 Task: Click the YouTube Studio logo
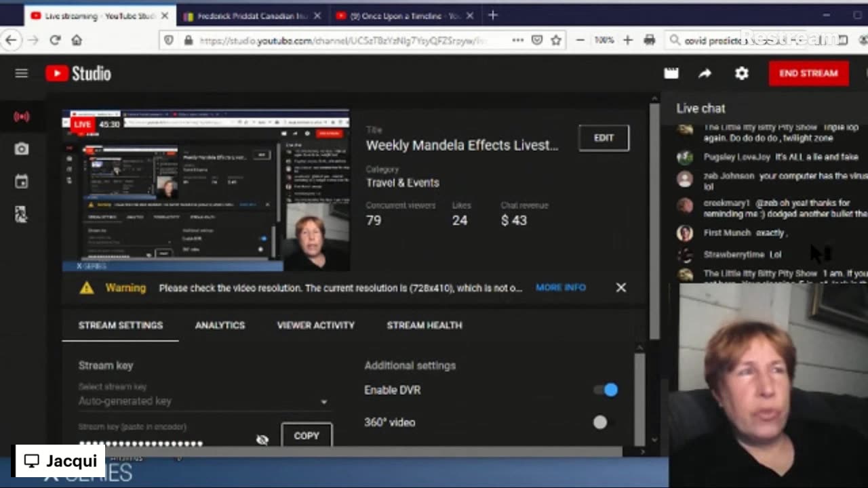click(x=78, y=73)
